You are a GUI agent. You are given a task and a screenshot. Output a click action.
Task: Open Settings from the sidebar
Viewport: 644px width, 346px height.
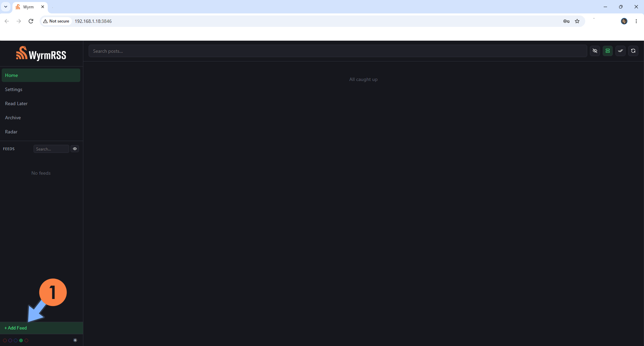[41, 89]
